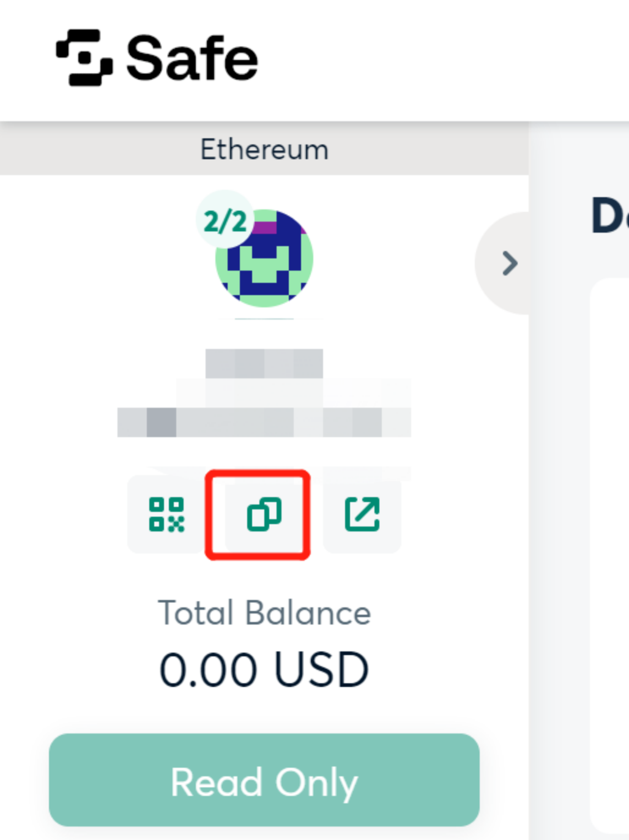
Task: Select the Safe identicon avatar
Action: (264, 258)
